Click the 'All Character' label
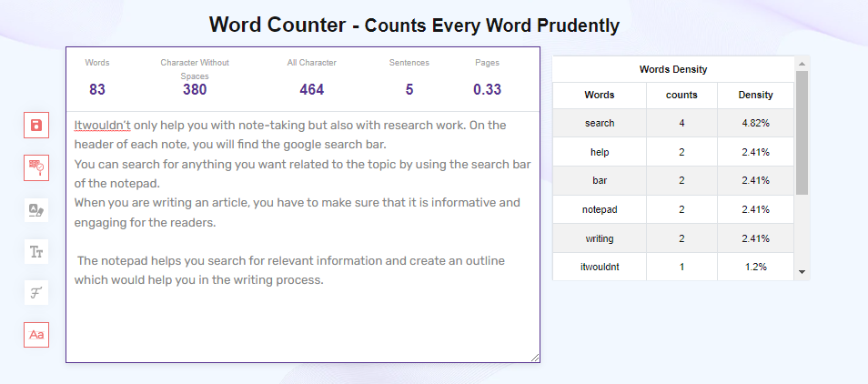Screen dimensions: 868x384 click(x=312, y=63)
